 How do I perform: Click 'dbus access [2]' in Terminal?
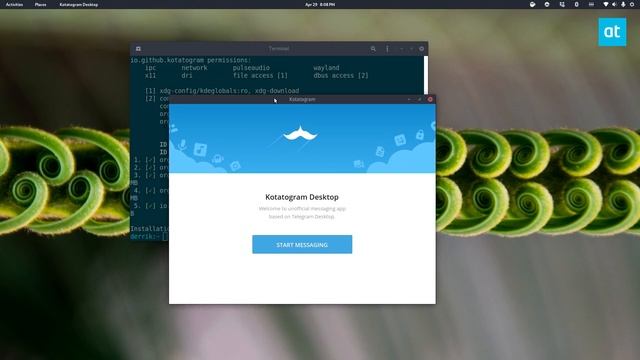[341, 76]
